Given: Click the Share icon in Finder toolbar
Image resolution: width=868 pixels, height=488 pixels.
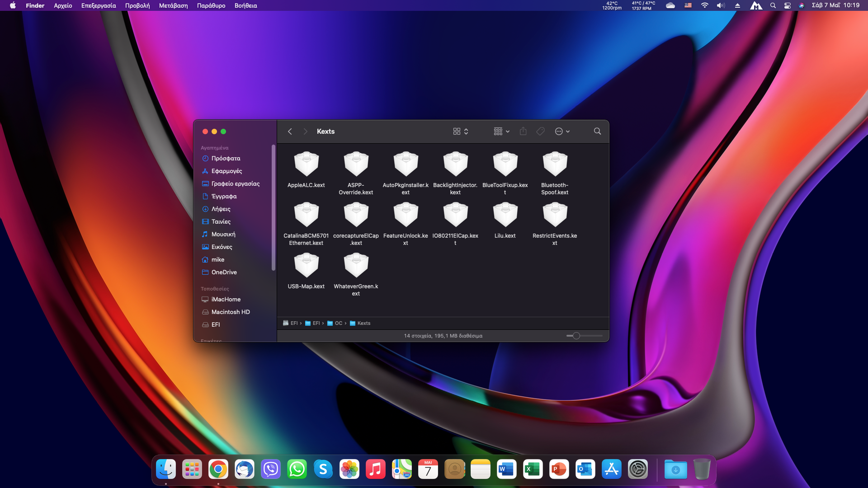Looking at the screenshot, I should pyautogui.click(x=523, y=131).
